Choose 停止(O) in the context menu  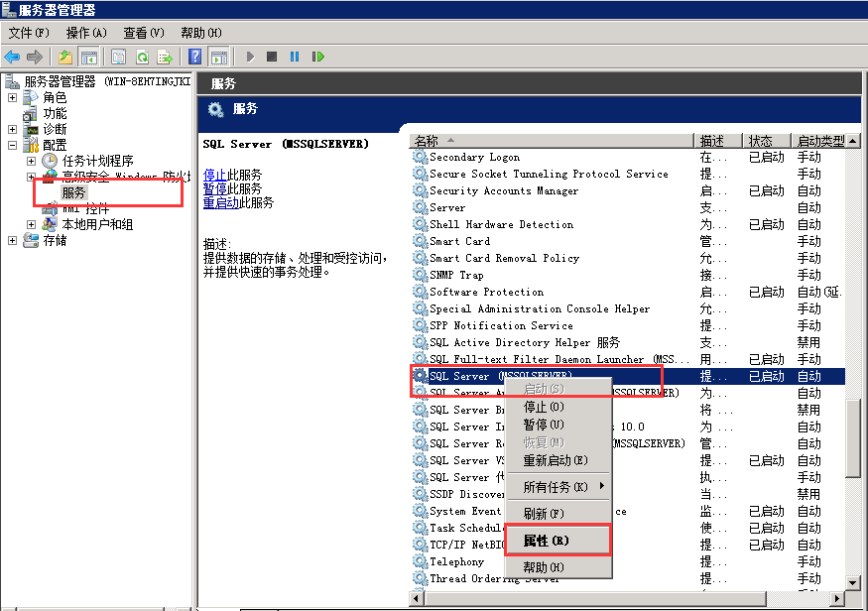point(558,407)
